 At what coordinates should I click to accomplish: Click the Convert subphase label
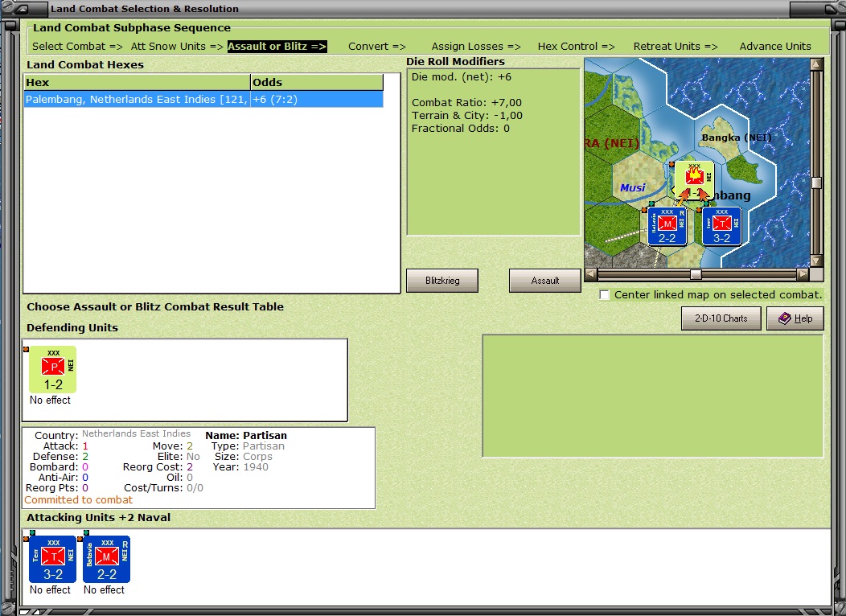[x=376, y=47]
